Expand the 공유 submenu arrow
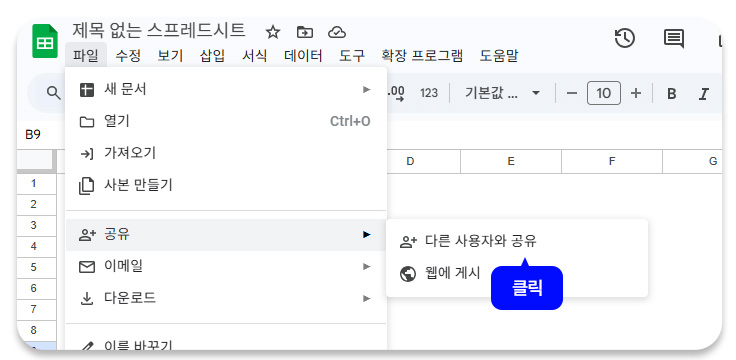The width and height of the screenshot is (736, 360). [367, 234]
